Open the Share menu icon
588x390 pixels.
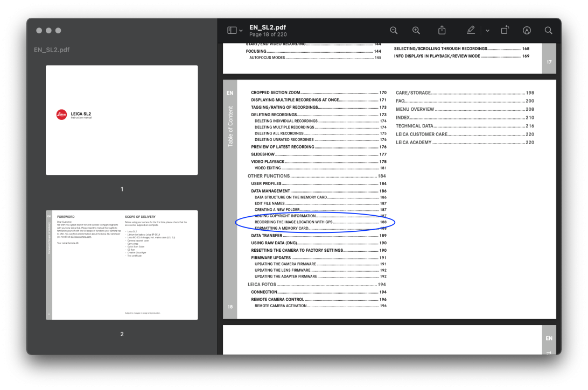click(x=442, y=31)
